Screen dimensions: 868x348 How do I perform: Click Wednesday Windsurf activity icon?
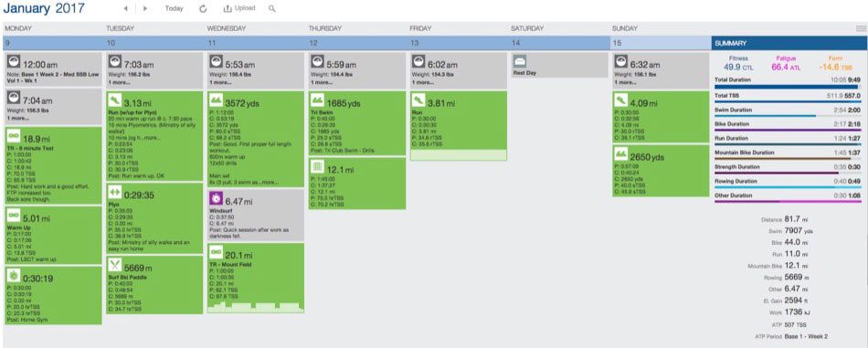click(217, 198)
